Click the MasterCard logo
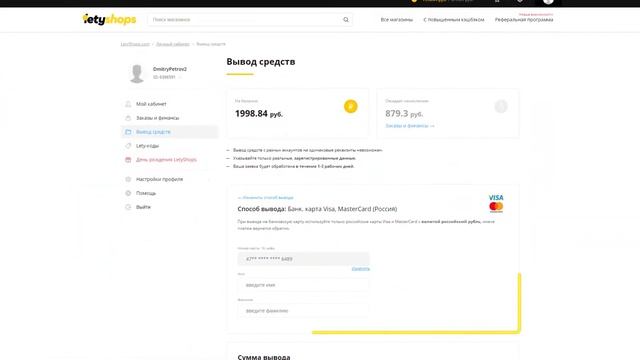The image size is (640, 360). click(x=496, y=207)
